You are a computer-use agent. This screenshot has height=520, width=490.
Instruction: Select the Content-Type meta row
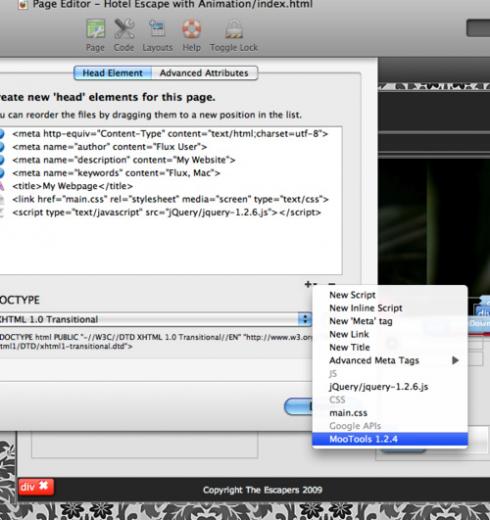point(170,134)
